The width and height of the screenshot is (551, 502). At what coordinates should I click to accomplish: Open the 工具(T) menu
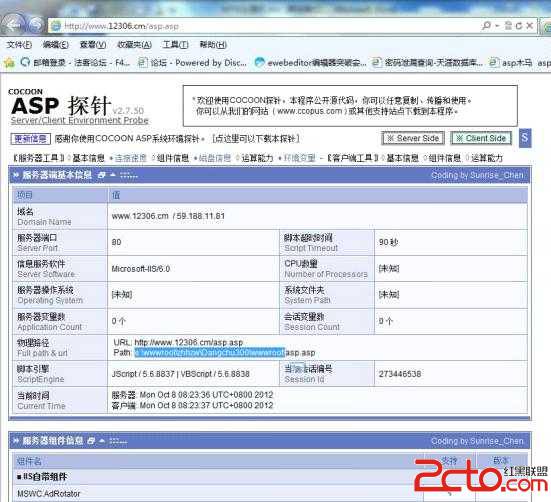[x=175, y=45]
